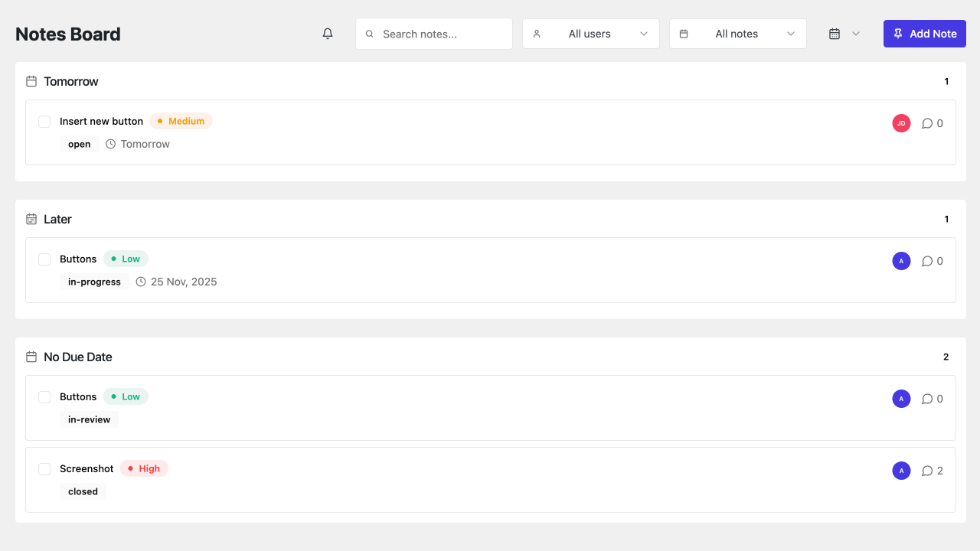This screenshot has width=980, height=551.
Task: Open the All notes filter dropdown
Action: 737,34
